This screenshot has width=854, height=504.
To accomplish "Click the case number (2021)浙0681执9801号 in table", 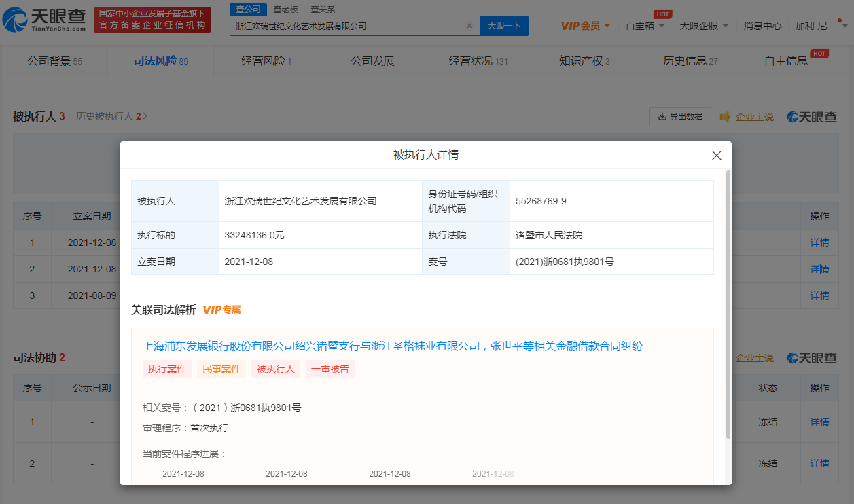I will pyautogui.click(x=565, y=262).
